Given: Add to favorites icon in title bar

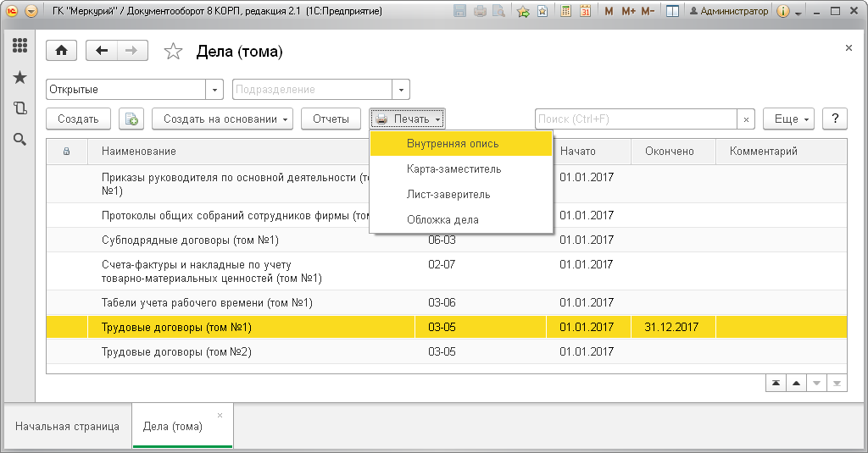Looking at the screenshot, I should coord(523,11).
